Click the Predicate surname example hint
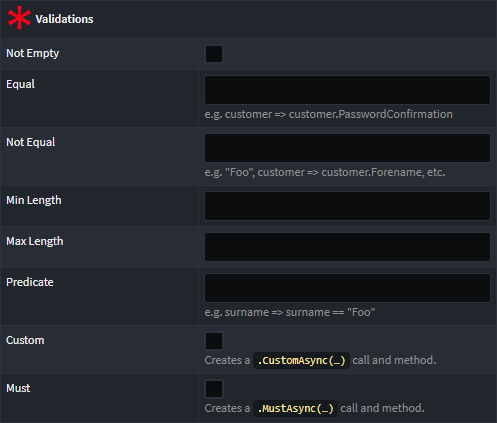 (290, 312)
